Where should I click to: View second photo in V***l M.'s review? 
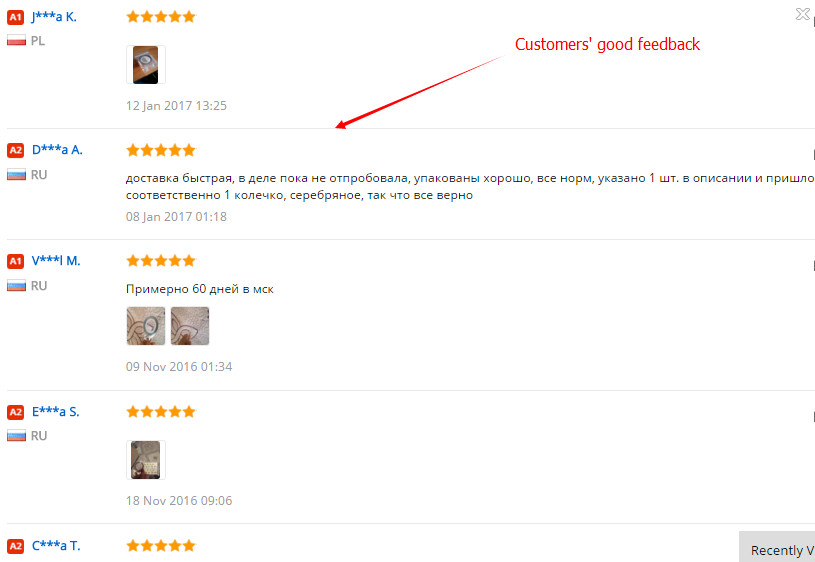(x=190, y=326)
